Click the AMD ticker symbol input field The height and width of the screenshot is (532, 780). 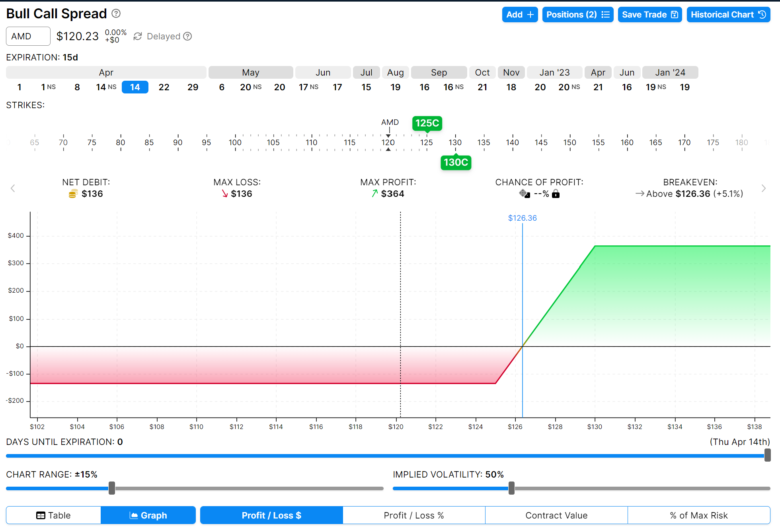click(x=28, y=36)
